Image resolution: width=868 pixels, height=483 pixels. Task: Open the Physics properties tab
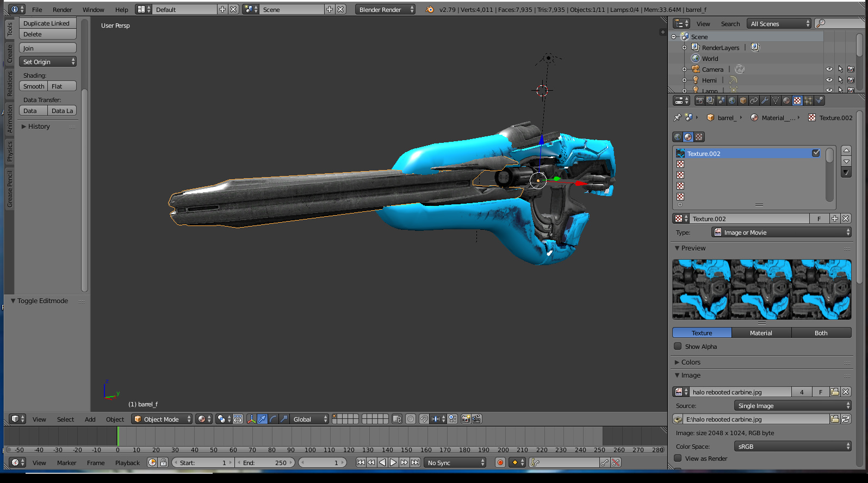pos(819,101)
